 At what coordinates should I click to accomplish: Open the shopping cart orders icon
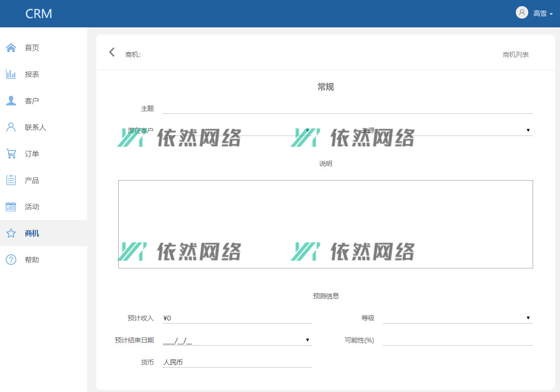pos(11,154)
